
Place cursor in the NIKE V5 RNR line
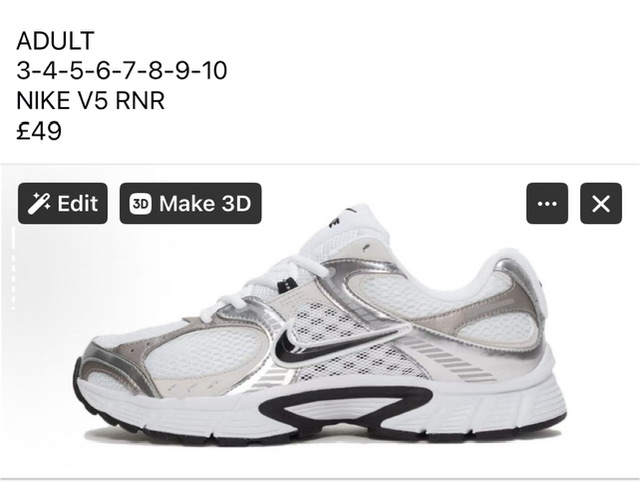pyautogui.click(x=91, y=100)
